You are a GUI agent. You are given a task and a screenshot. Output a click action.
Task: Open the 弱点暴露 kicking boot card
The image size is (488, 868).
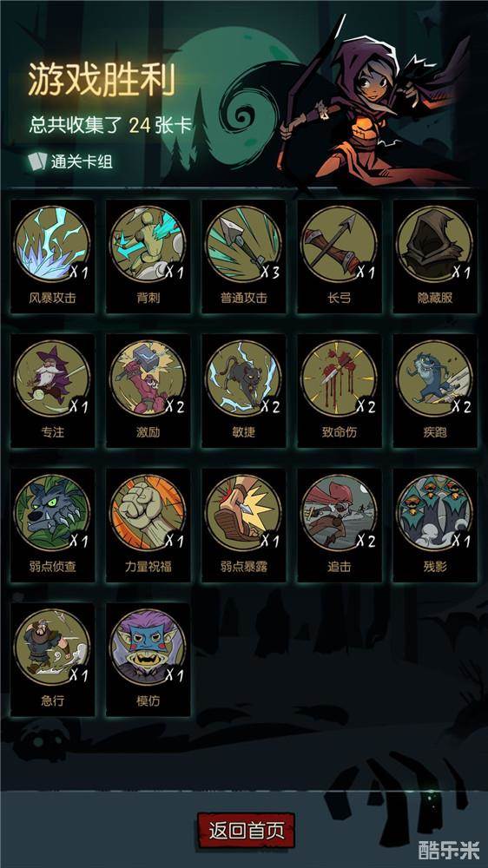(x=244, y=525)
